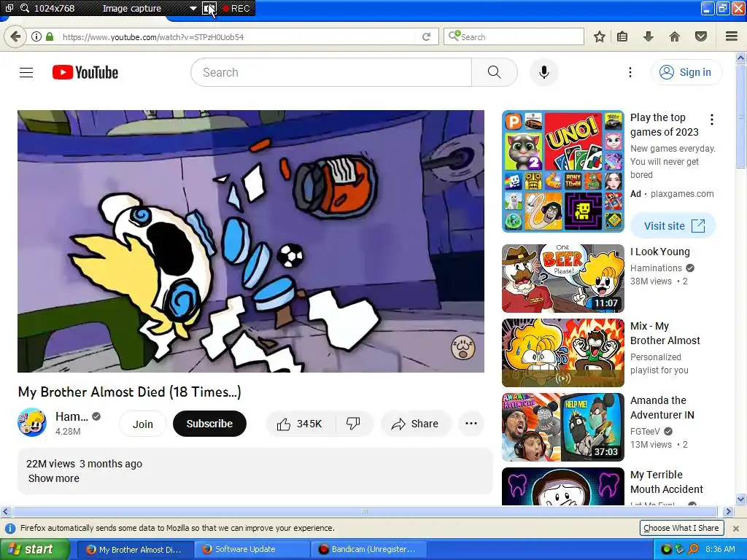Viewport: 747px width, 560px height.
Task: Click Sign in button
Action: pos(686,72)
